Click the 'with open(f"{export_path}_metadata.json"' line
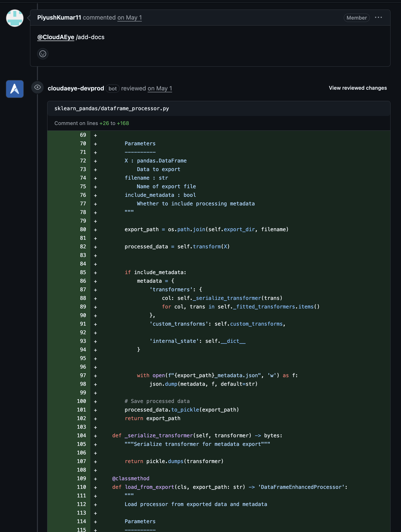 [217, 376]
